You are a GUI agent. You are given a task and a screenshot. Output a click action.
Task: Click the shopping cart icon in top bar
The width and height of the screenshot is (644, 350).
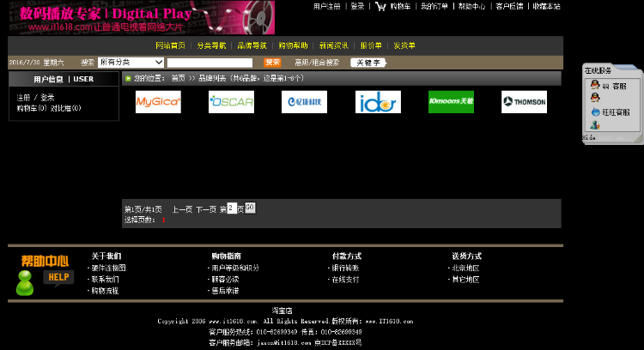(x=380, y=6)
